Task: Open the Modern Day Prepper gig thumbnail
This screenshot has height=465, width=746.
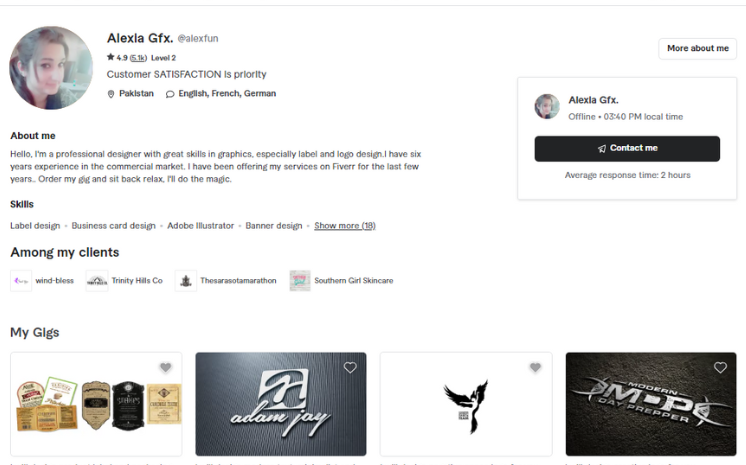Action: (651, 404)
